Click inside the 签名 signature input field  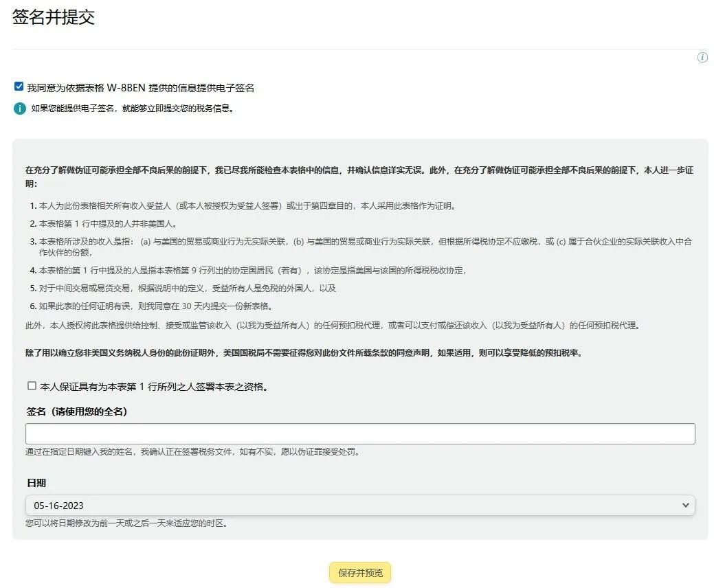tap(360, 433)
